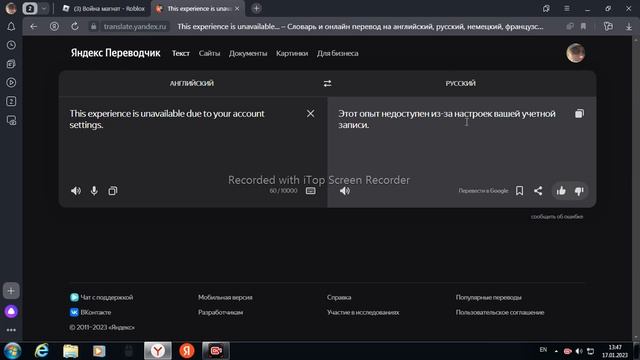
Task: Listen to the Russian translation
Action: coord(345,191)
